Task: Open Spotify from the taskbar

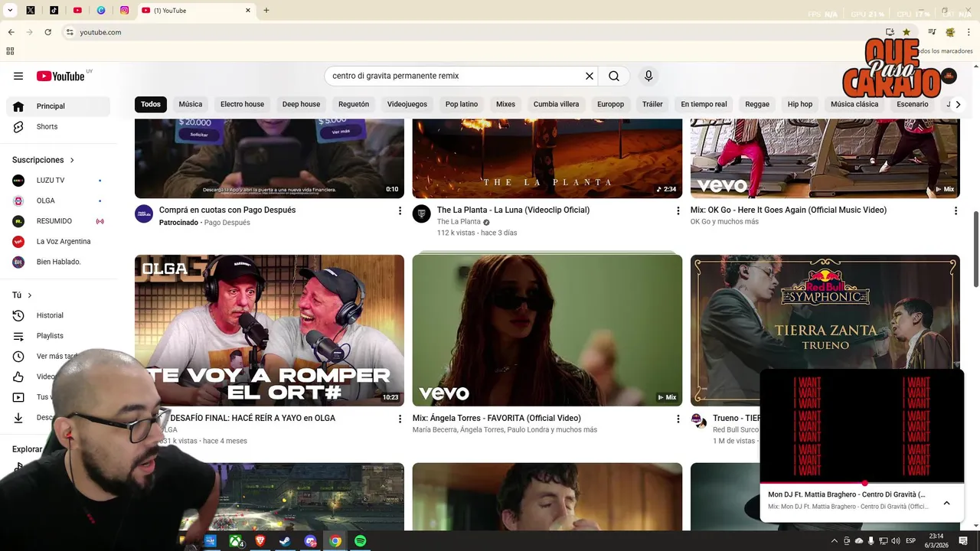Action: click(x=360, y=541)
